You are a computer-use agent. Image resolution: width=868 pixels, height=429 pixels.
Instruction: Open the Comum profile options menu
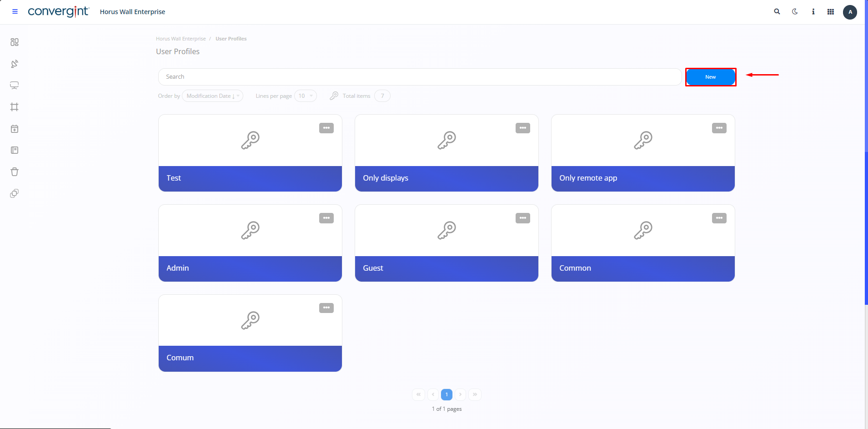point(326,308)
